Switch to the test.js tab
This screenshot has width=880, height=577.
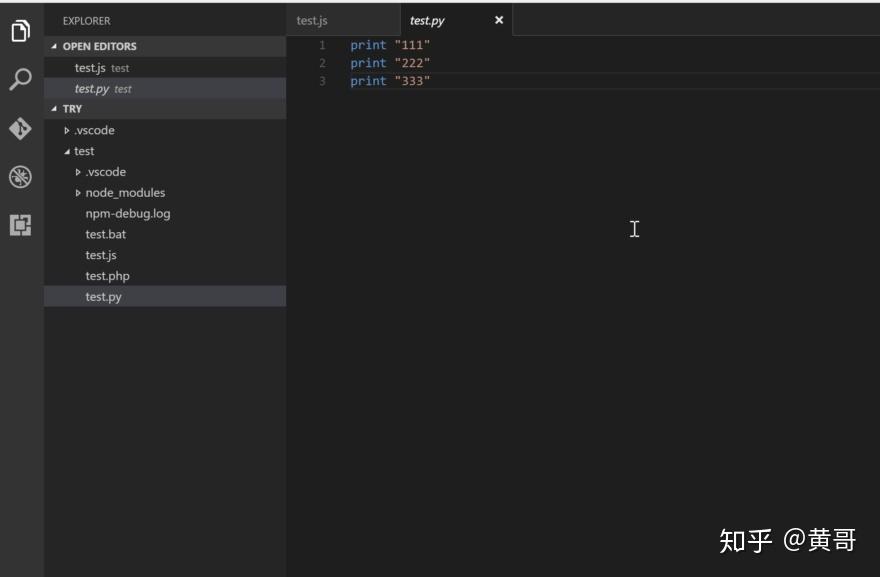point(315,20)
